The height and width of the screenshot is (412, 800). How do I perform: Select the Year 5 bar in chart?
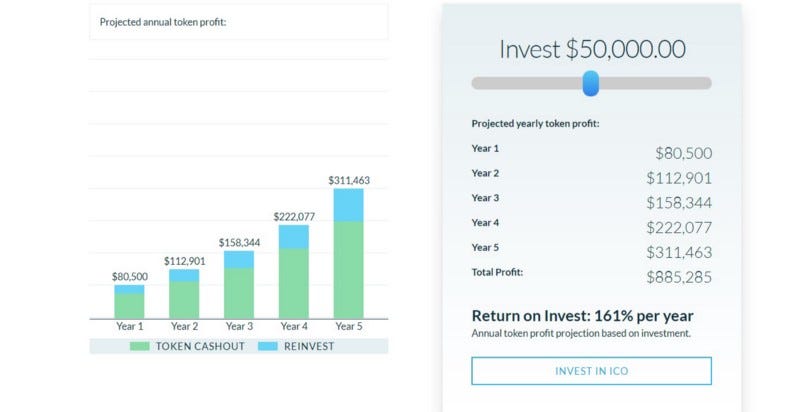click(x=348, y=253)
